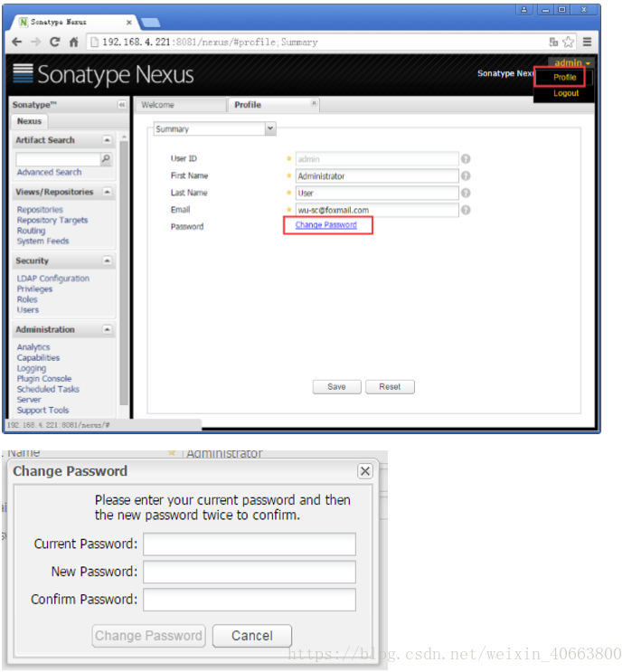Click the sidebar vertical scrollbar
This screenshot has width=632, height=672.
tap(124, 272)
